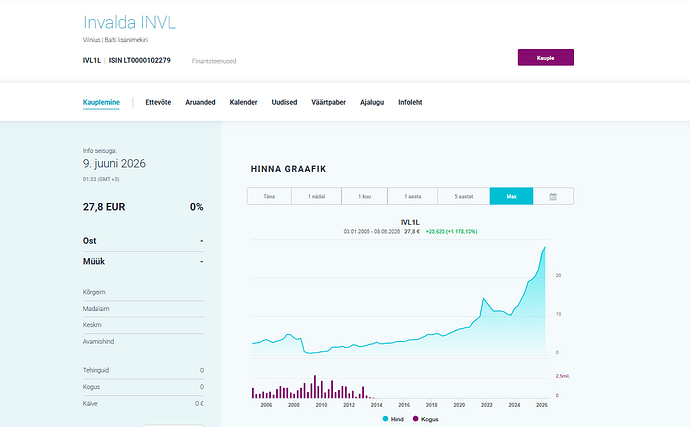This screenshot has width=690, height=427.
Task: Toggle the Kogus legend series dot
Action: (415, 419)
